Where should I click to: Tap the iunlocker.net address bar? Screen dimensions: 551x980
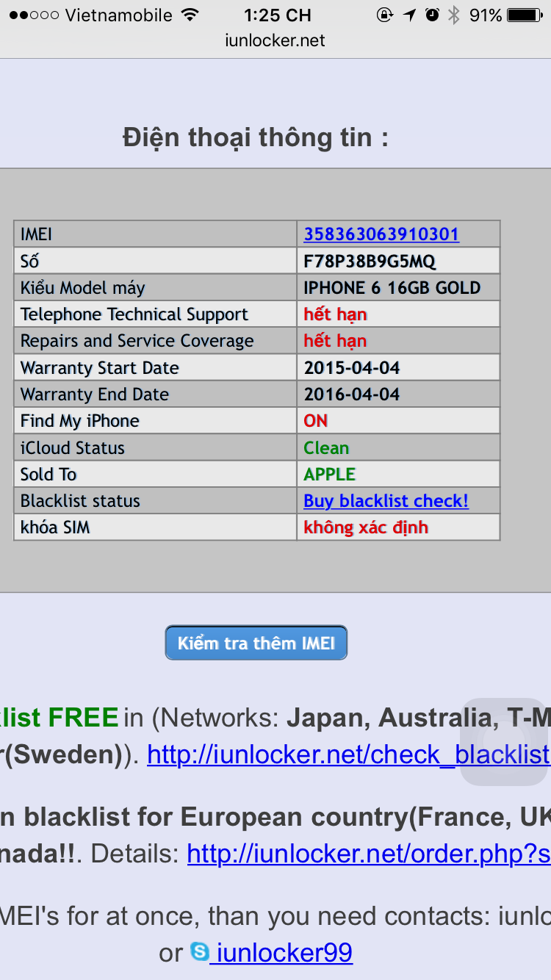[x=275, y=40]
